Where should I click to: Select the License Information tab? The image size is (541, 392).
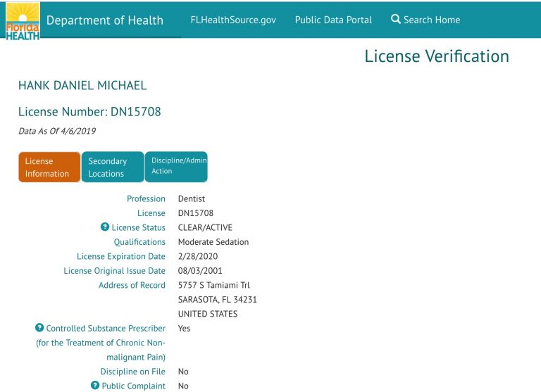click(49, 167)
